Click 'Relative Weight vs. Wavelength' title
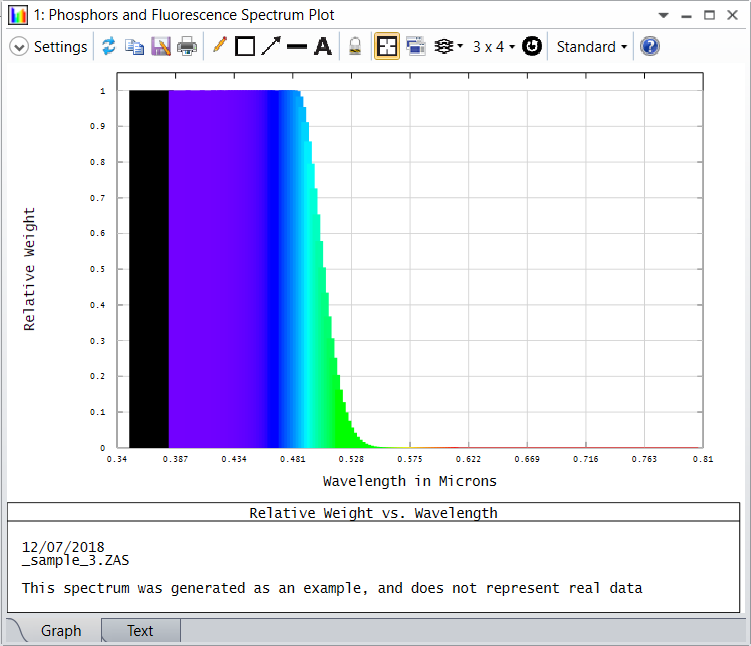This screenshot has height=646, width=751. 374,513
